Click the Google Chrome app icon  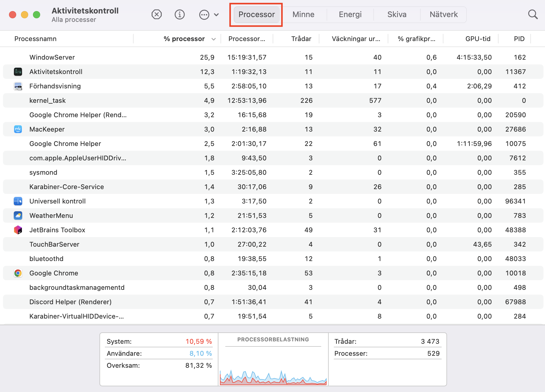(18, 273)
